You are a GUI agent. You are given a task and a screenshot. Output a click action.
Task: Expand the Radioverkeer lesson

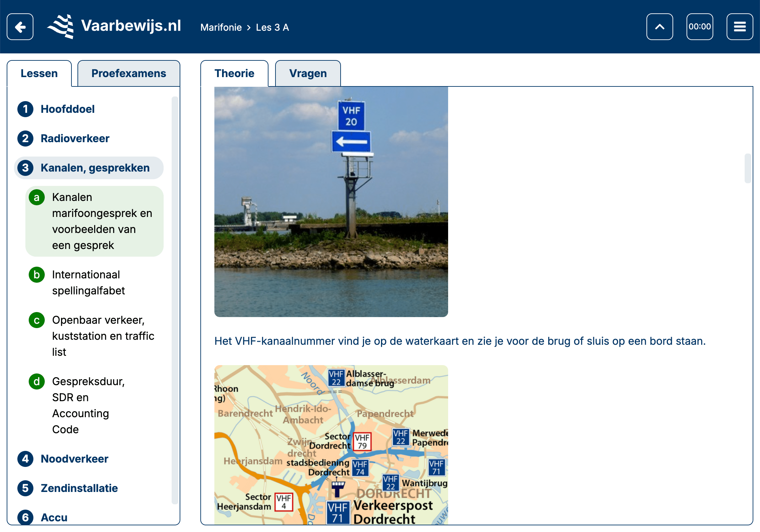75,139
